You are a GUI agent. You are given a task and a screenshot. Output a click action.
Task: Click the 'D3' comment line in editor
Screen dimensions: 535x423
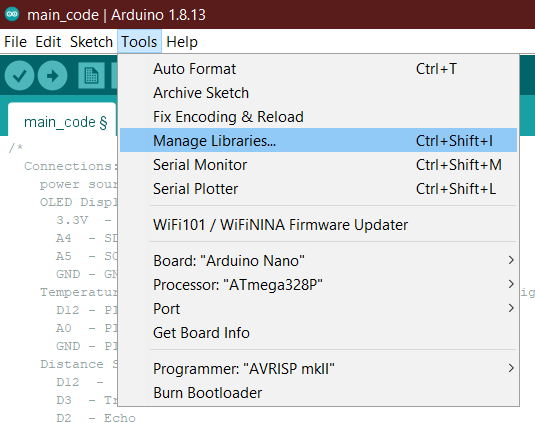pyautogui.click(x=87, y=400)
